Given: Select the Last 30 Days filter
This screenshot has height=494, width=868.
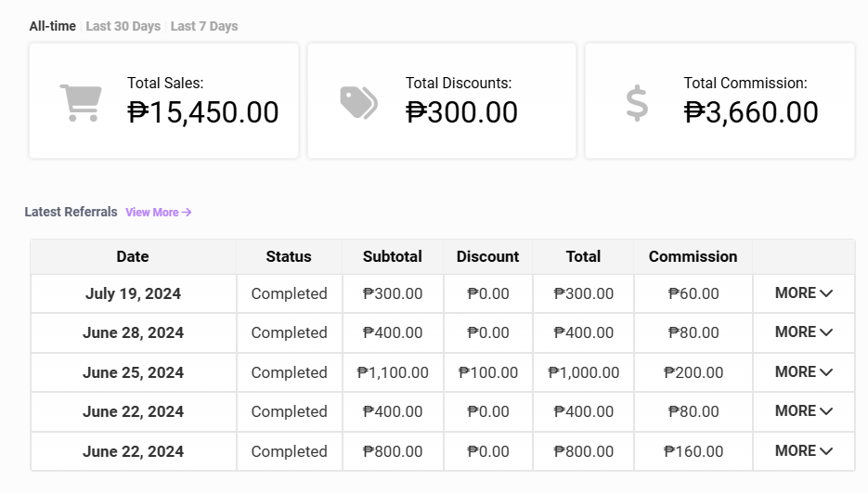Looking at the screenshot, I should coord(123,26).
